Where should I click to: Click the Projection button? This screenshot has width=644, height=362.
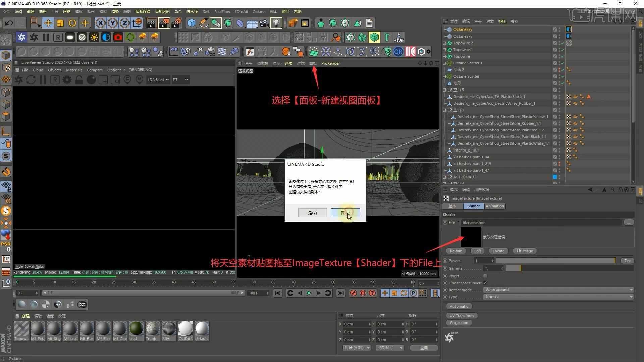point(459,323)
